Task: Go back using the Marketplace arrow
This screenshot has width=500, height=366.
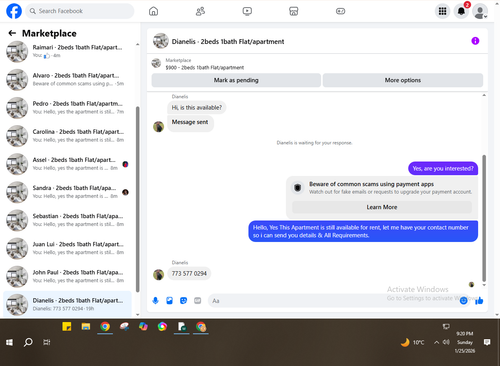Action: point(12,33)
